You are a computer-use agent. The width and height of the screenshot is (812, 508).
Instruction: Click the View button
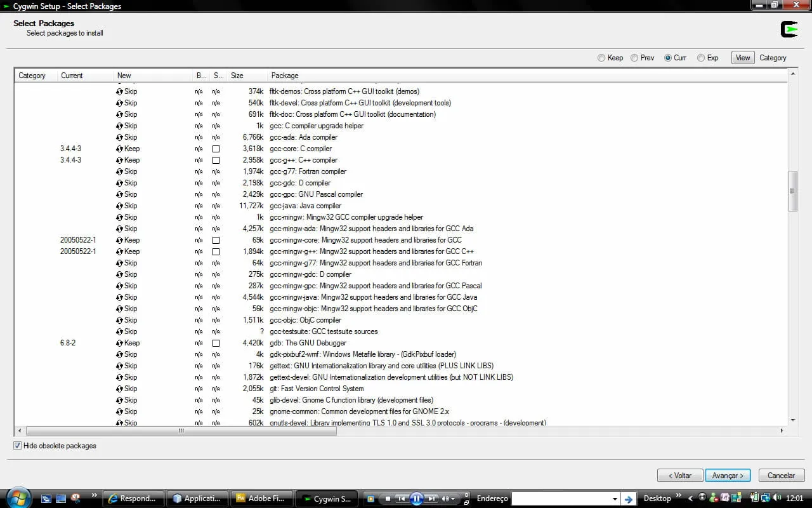[743, 58]
